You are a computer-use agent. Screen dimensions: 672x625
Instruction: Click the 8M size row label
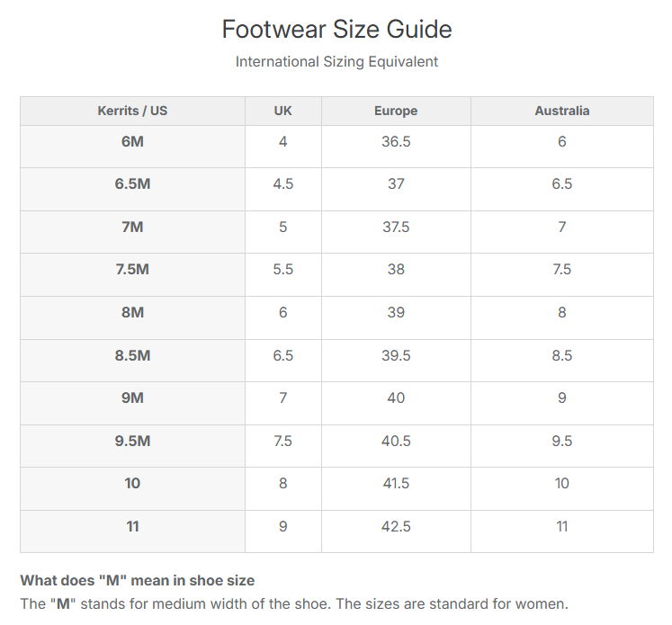coord(132,313)
